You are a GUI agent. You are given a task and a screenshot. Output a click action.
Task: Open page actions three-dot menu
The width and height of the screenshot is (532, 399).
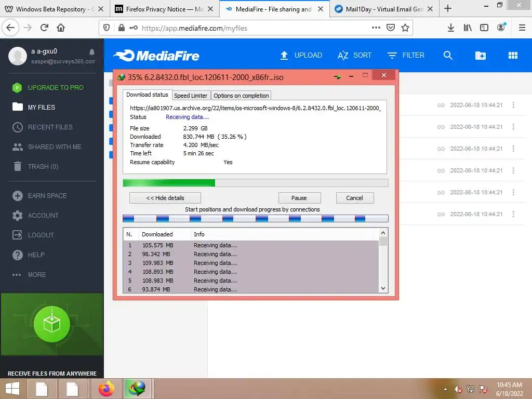[x=376, y=28]
